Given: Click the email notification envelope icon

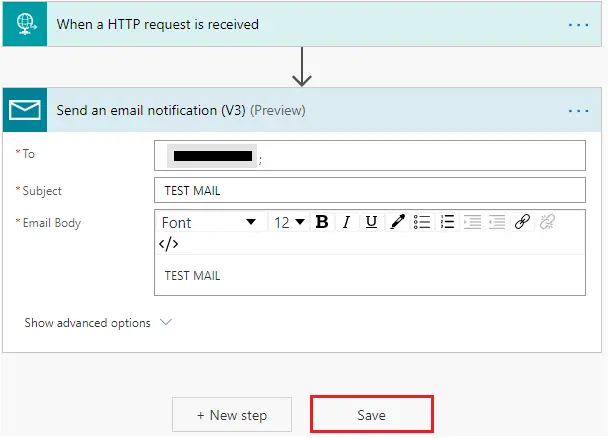Looking at the screenshot, I should pyautogui.click(x=25, y=110).
